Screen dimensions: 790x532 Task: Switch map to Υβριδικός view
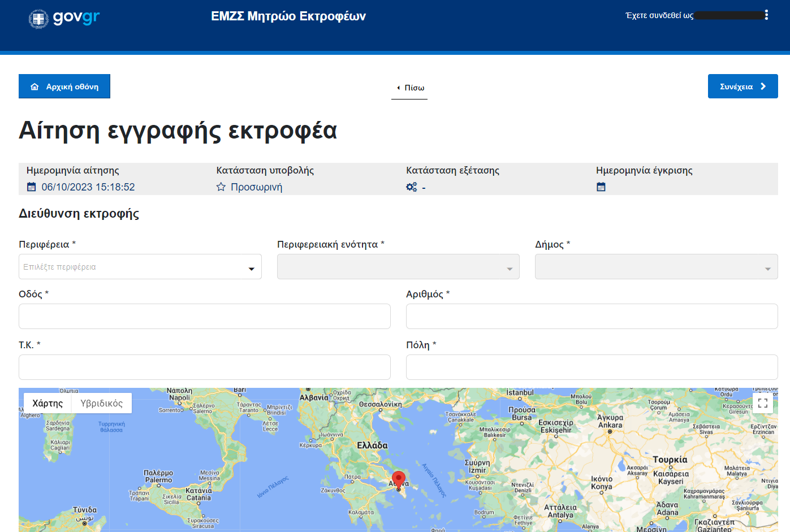(101, 403)
